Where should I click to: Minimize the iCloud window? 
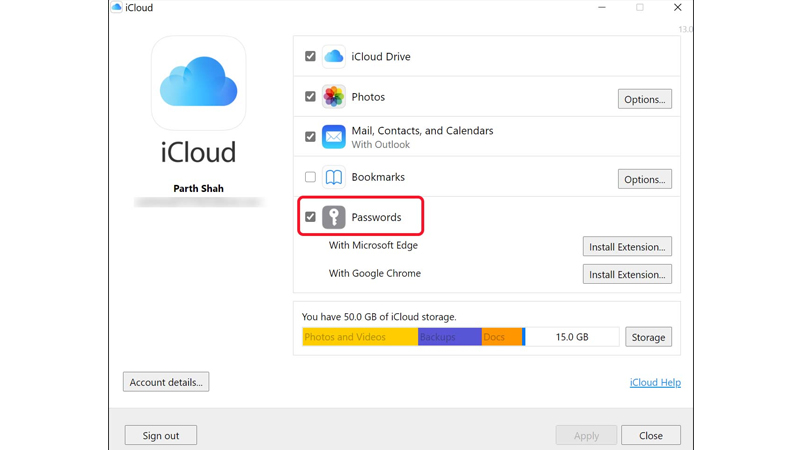click(602, 7)
